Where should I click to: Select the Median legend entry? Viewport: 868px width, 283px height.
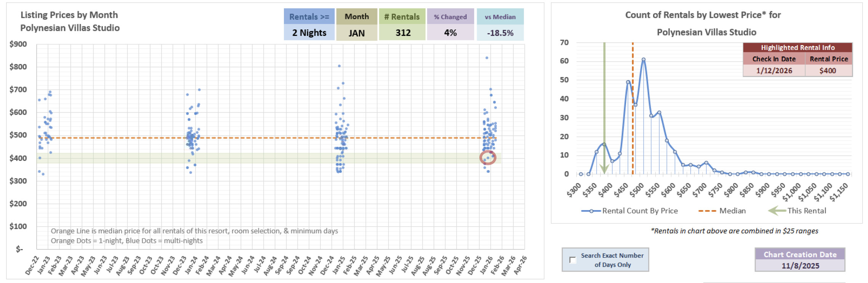point(732,211)
